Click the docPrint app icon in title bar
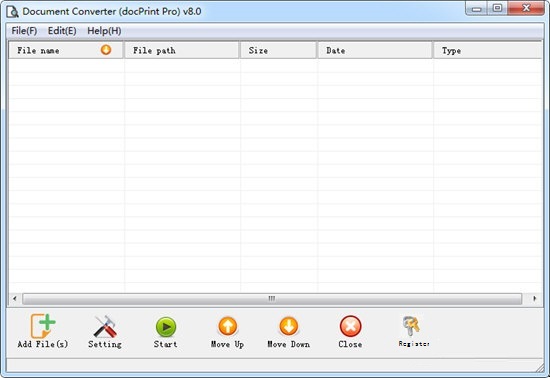The width and height of the screenshot is (550, 378). [x=12, y=12]
